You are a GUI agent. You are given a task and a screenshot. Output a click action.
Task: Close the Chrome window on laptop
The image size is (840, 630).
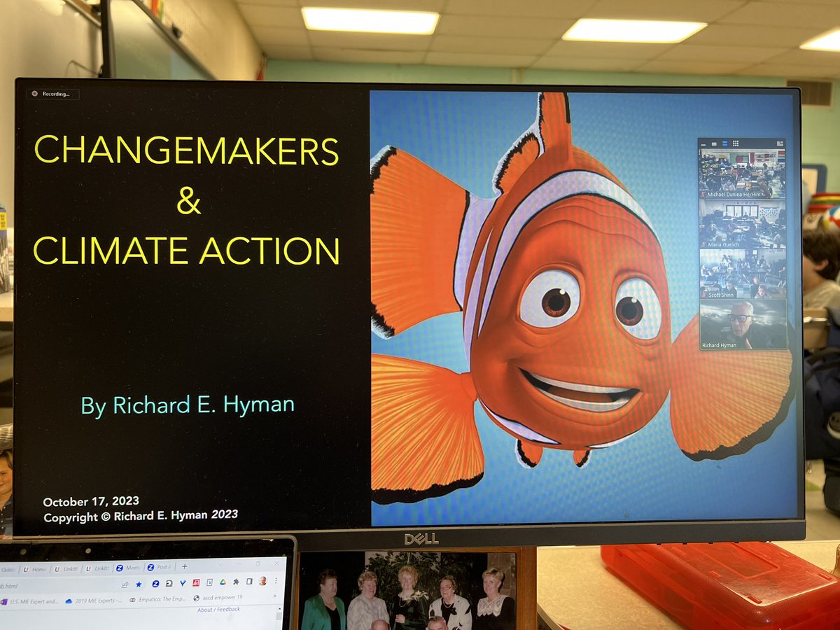pos(276,563)
